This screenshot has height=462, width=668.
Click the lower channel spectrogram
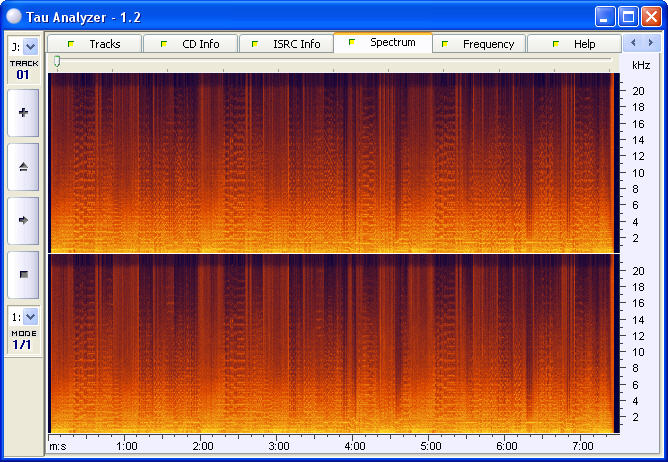tap(334, 344)
